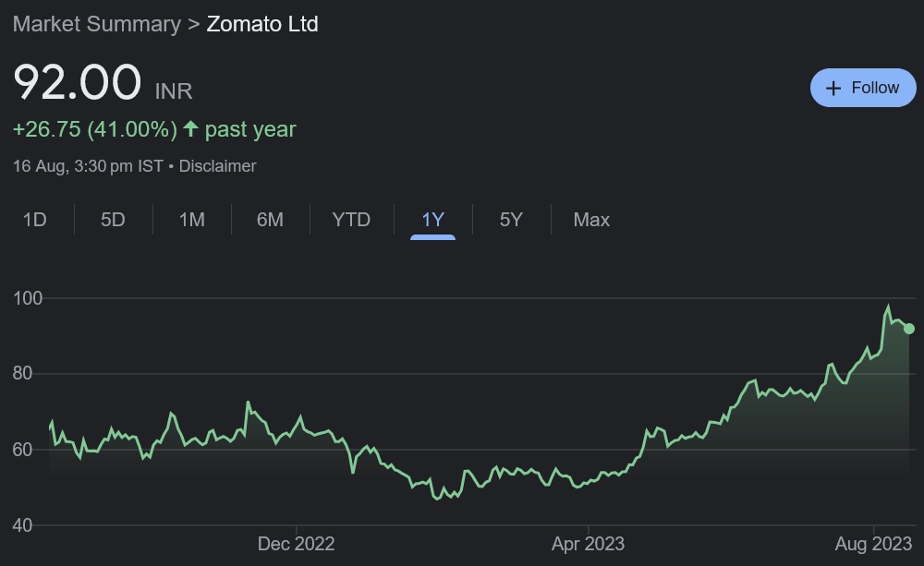Click the Apr 2023 axis label
Image resolution: width=924 pixels, height=566 pixels.
tap(588, 543)
